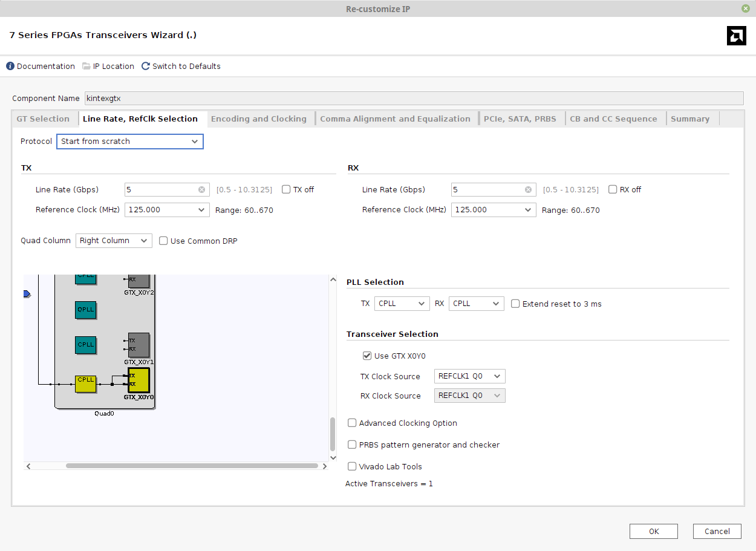Click the OK button
Screen dimensions: 756x551
[653, 531]
